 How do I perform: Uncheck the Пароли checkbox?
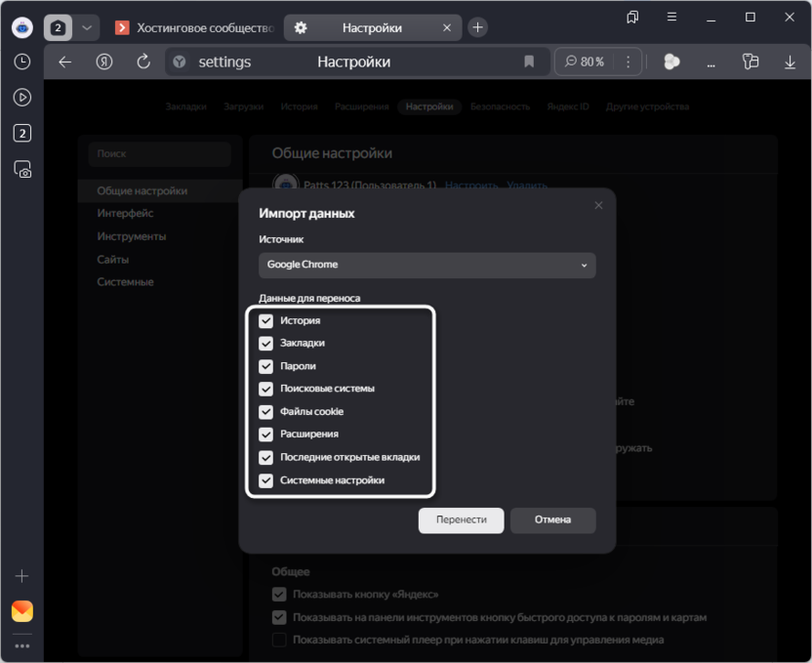[x=265, y=366]
